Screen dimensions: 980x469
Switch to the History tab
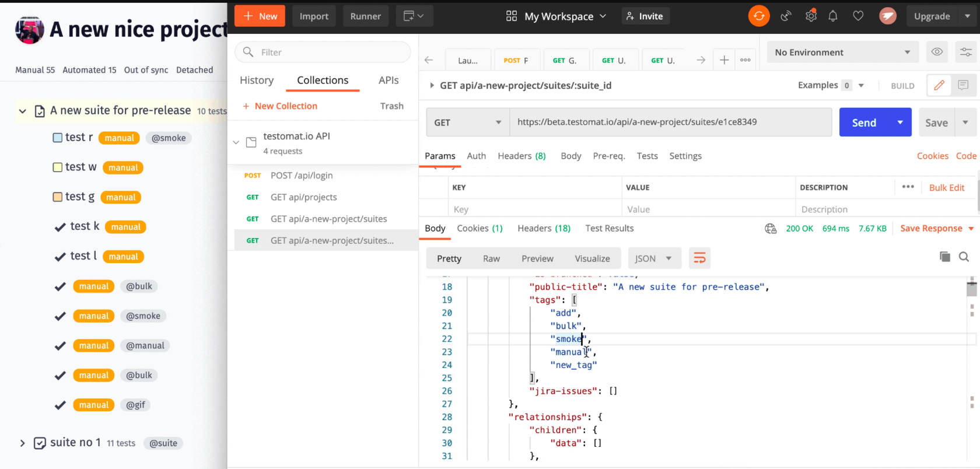click(x=257, y=80)
